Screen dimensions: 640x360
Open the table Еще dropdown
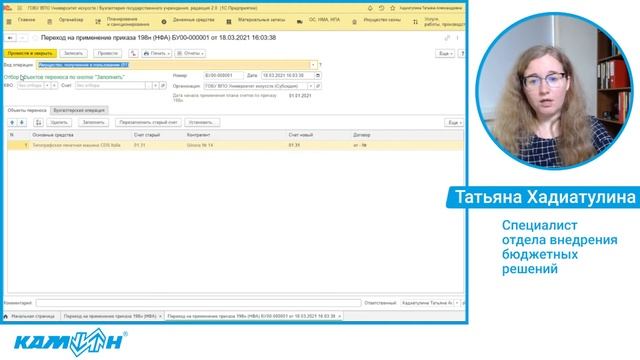pos(454,122)
